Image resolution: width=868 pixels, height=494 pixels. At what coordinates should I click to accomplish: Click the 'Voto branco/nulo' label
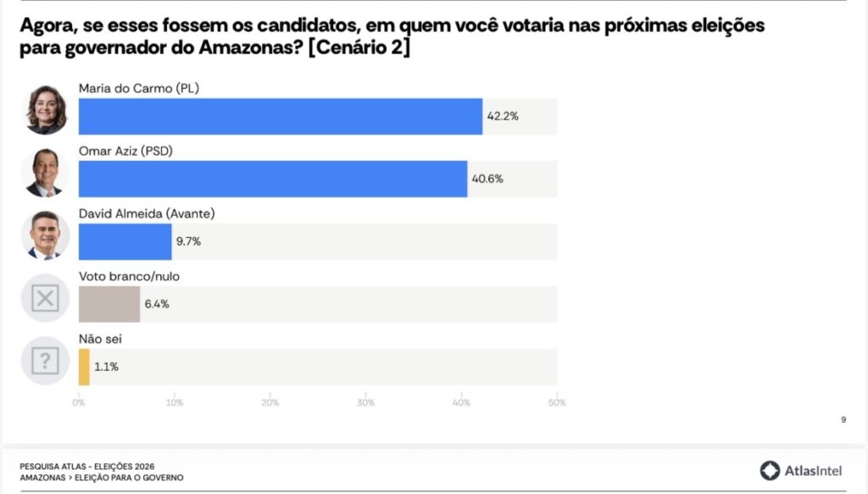coord(129,276)
